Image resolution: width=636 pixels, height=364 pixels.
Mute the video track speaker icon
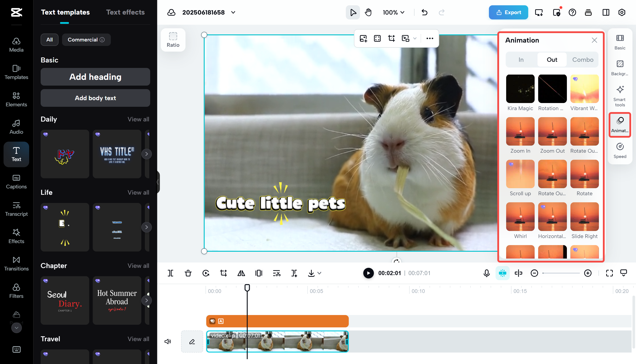pos(168,341)
